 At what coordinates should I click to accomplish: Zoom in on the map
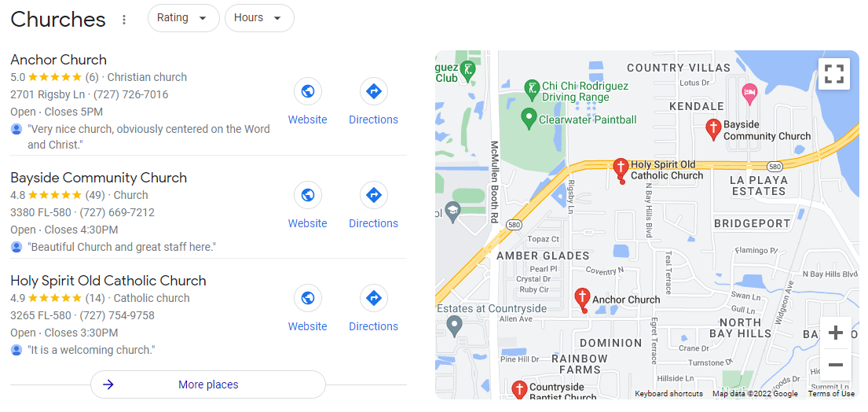coord(835,333)
